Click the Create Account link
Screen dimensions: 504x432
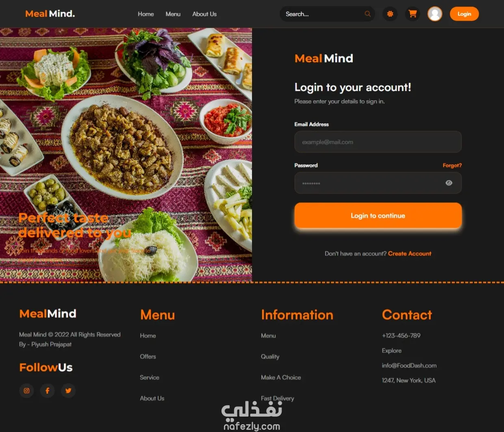pyautogui.click(x=410, y=253)
